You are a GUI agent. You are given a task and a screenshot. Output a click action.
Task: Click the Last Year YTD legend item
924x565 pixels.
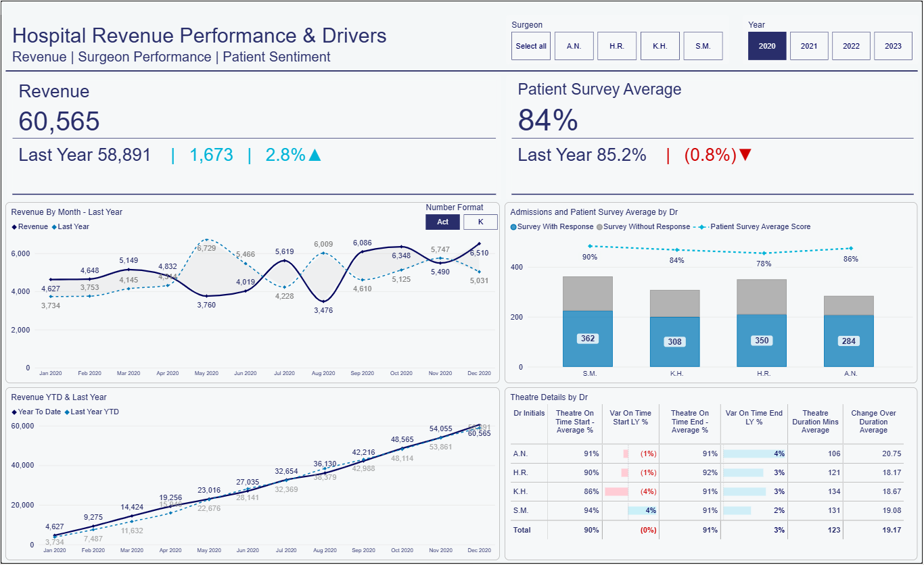[91, 412]
